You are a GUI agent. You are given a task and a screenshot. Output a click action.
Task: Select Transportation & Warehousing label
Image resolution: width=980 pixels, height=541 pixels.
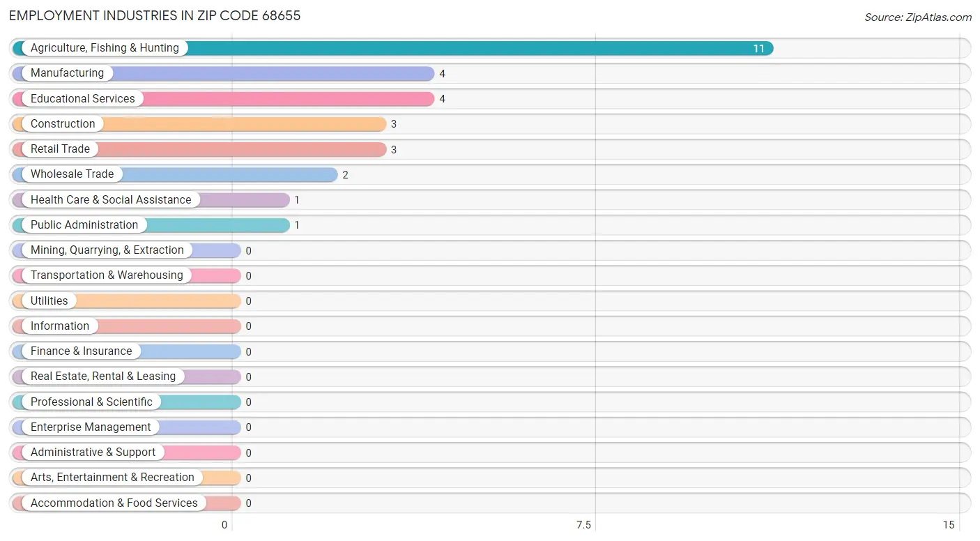click(107, 275)
